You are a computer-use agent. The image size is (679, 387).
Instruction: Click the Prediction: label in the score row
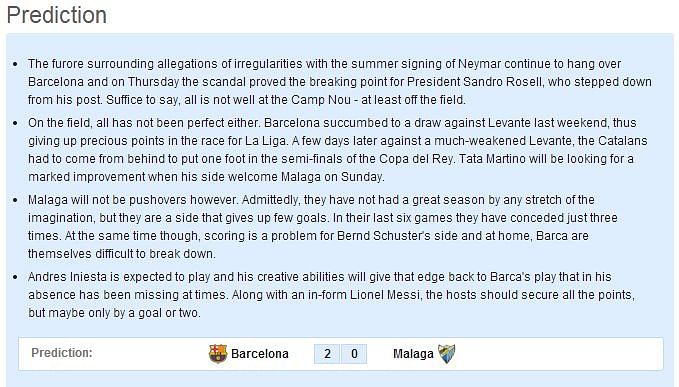(x=62, y=353)
